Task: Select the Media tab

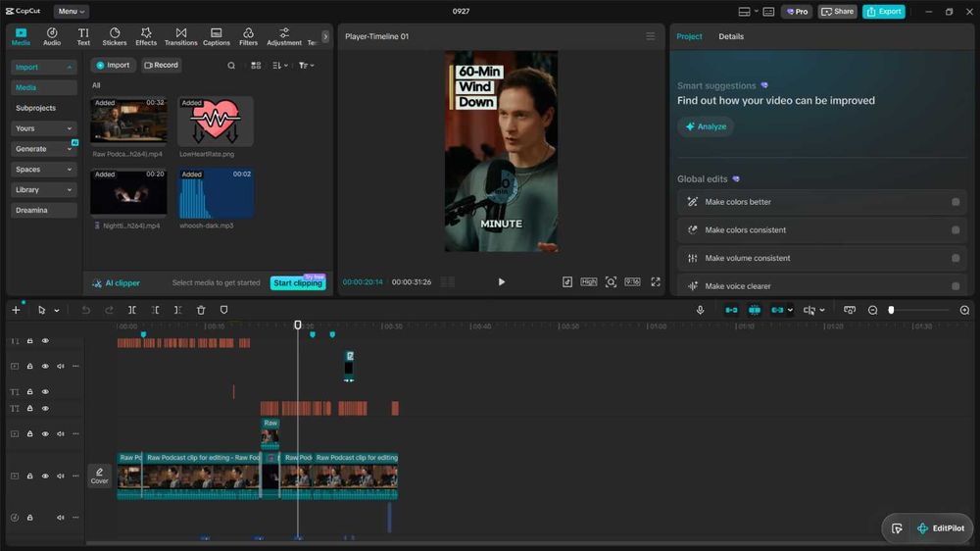Action: click(21, 36)
